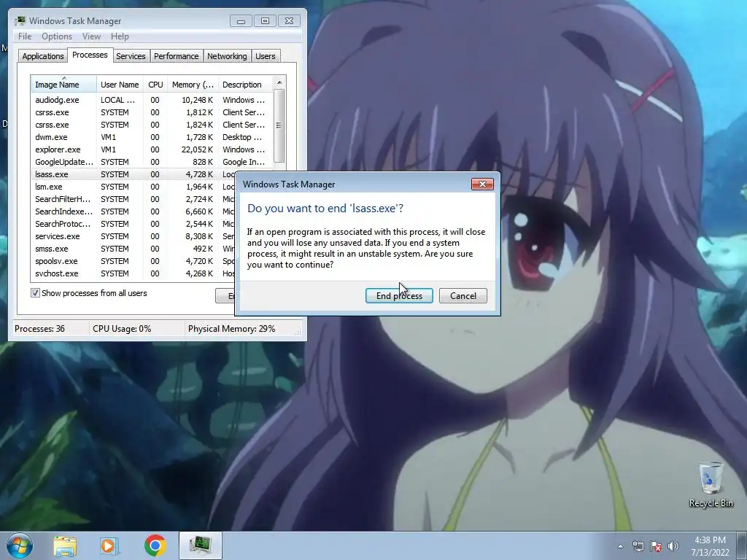Image resolution: width=747 pixels, height=560 pixels.
Task: Open the Help menu
Action: pyautogui.click(x=120, y=36)
